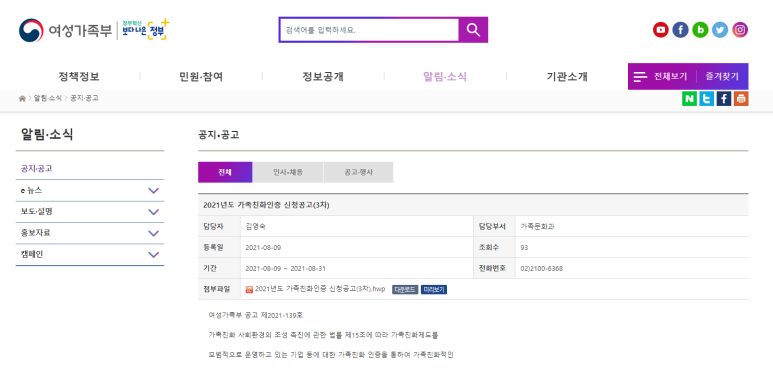Select the 전체 tab
773x371 pixels.
(x=225, y=172)
